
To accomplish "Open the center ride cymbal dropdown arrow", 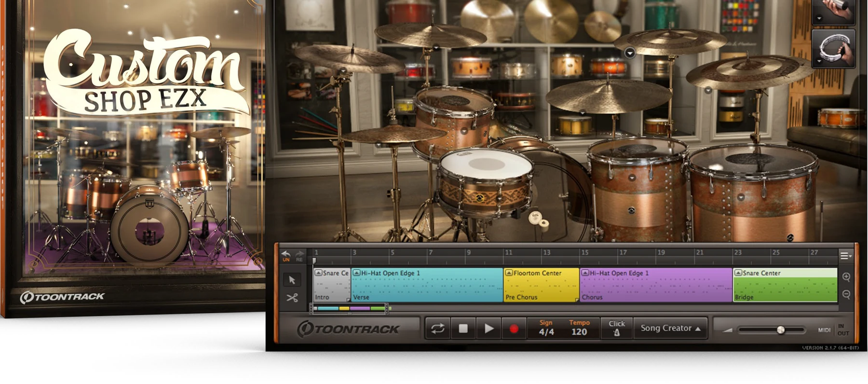I will 583,112.
